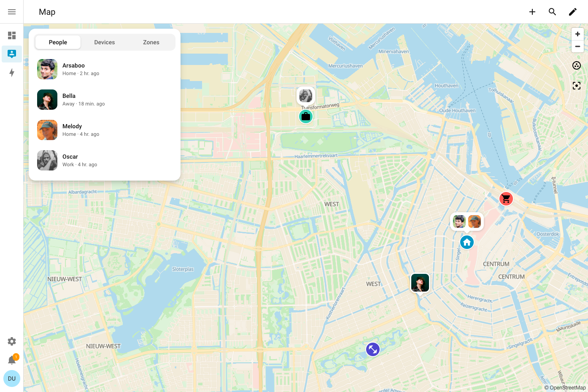The image size is (588, 392).
Task: Select Arsaboo in the people list
Action: pos(105,69)
